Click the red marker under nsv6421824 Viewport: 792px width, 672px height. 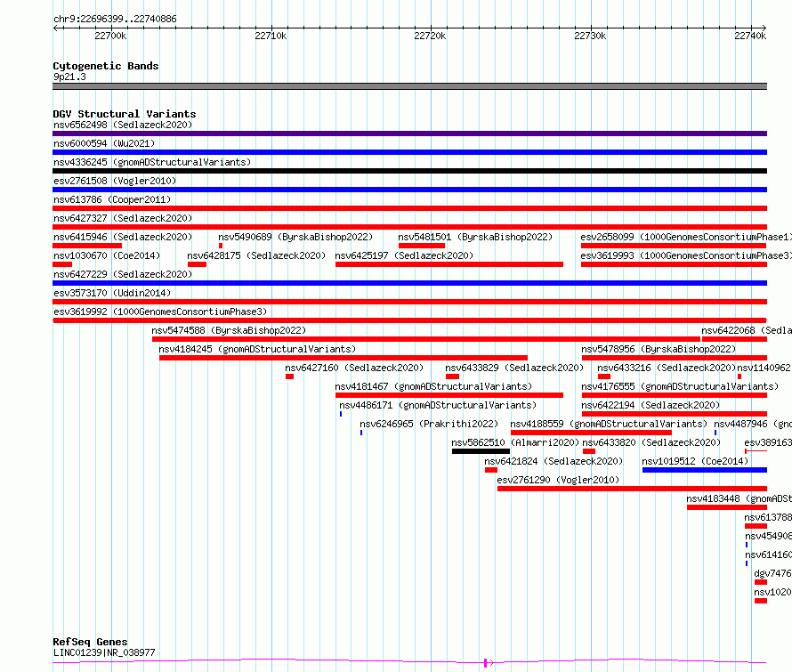pos(491,470)
